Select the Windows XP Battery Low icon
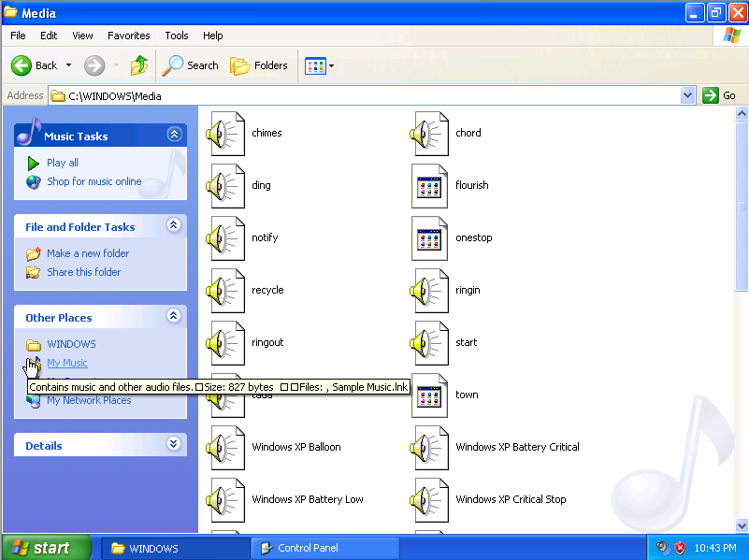 (225, 500)
